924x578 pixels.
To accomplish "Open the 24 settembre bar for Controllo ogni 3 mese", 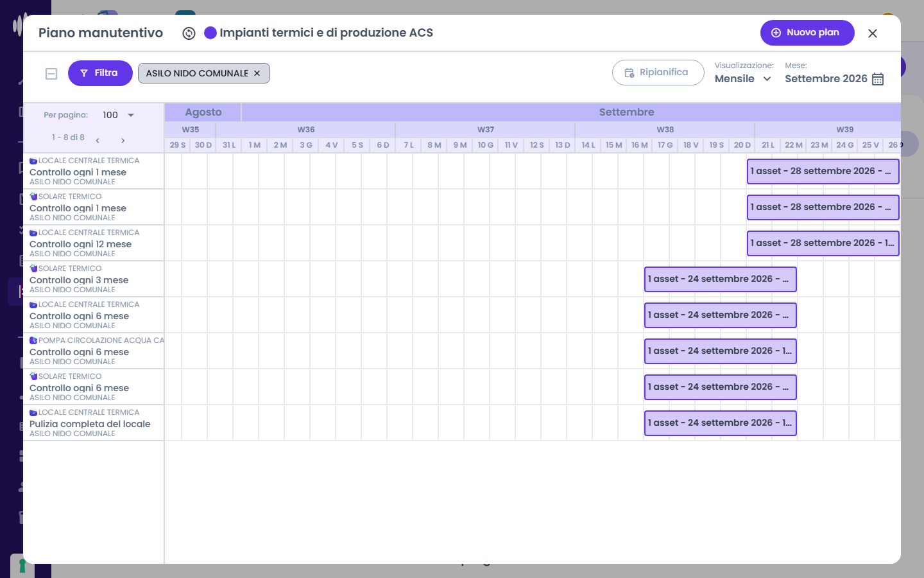I will pos(721,279).
